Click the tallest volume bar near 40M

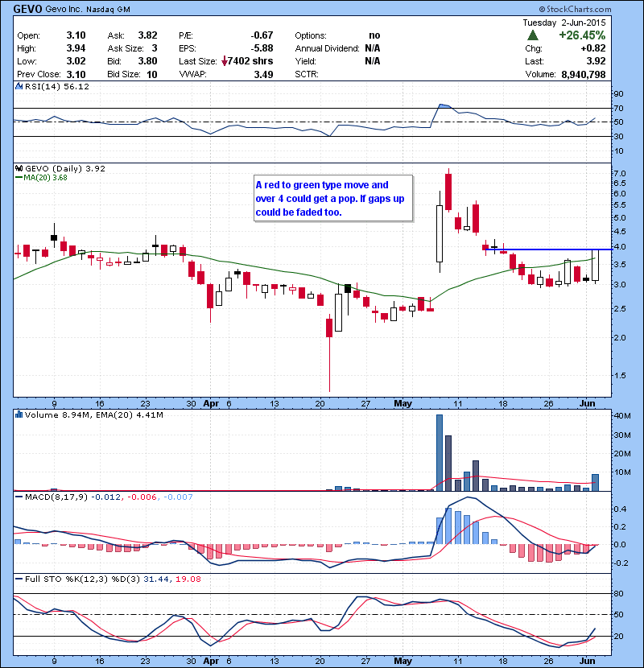tap(440, 452)
